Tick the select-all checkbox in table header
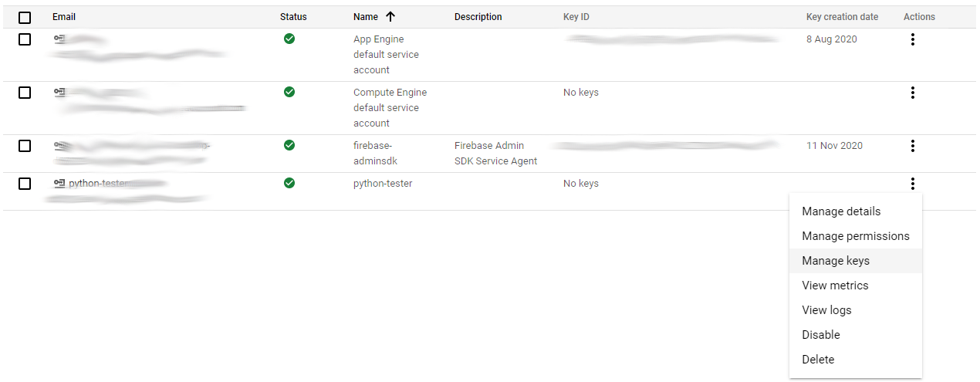Viewport: 980px width, 382px height. click(x=25, y=17)
